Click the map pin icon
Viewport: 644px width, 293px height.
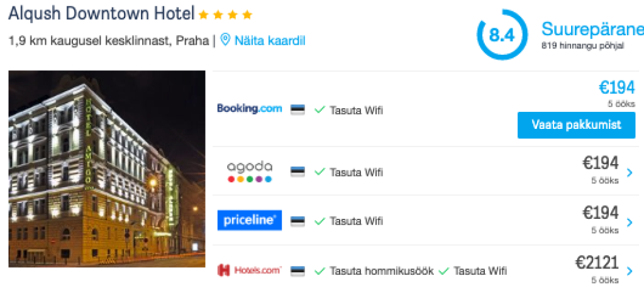click(225, 40)
